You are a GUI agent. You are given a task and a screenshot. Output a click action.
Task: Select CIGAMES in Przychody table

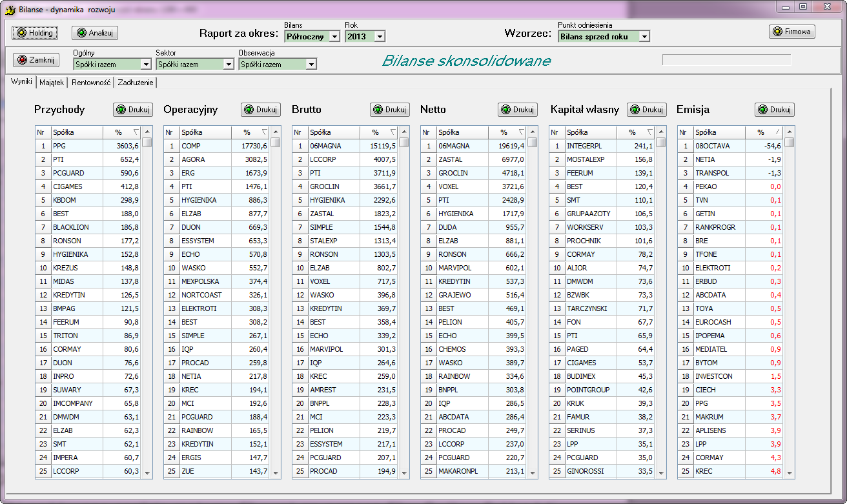(x=88, y=186)
